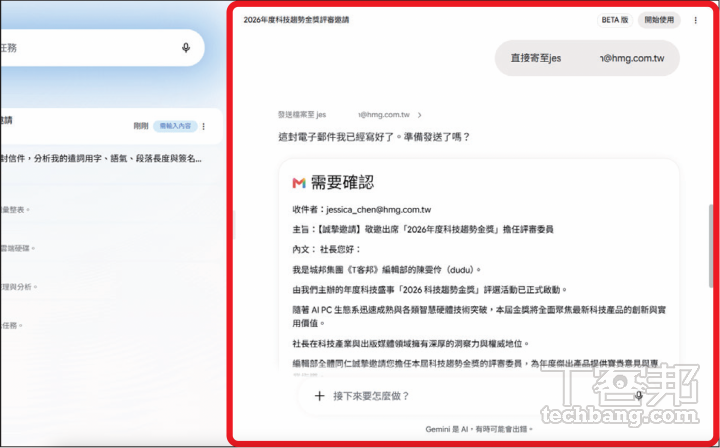Click the line 我是城邦集團《T客邦》編輯部的陳雯伶
Screen dimensions: 720x448
387,270
